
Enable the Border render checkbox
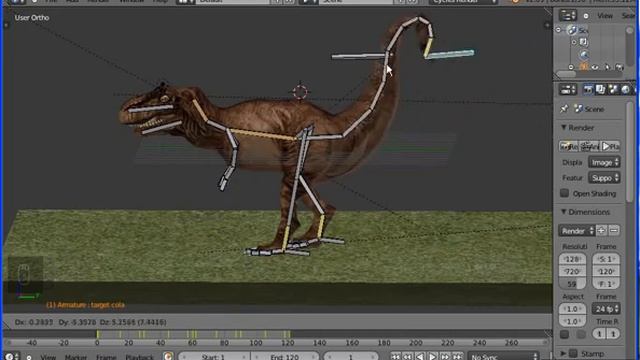pyautogui.click(x=564, y=334)
